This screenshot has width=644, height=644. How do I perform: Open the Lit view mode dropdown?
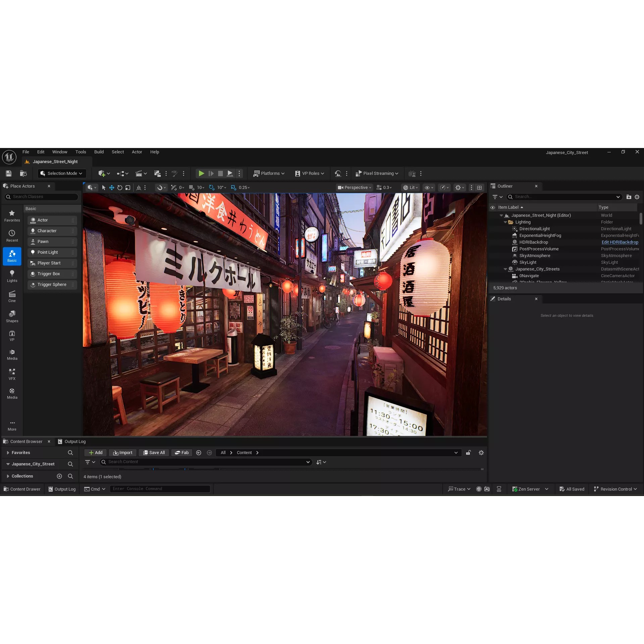(x=410, y=187)
